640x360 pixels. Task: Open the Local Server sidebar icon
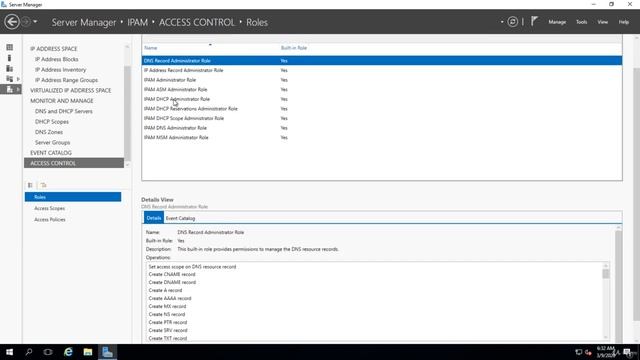point(9,58)
